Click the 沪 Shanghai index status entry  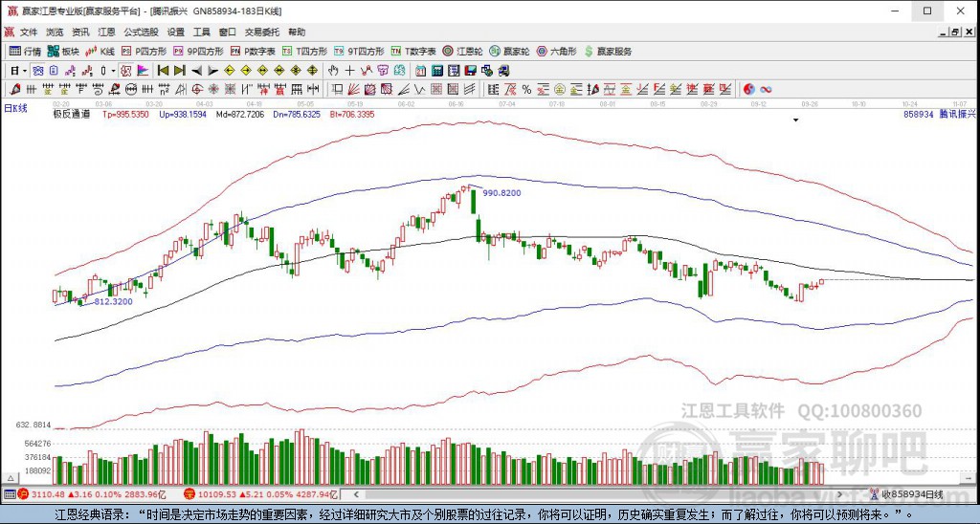[x=93, y=494]
